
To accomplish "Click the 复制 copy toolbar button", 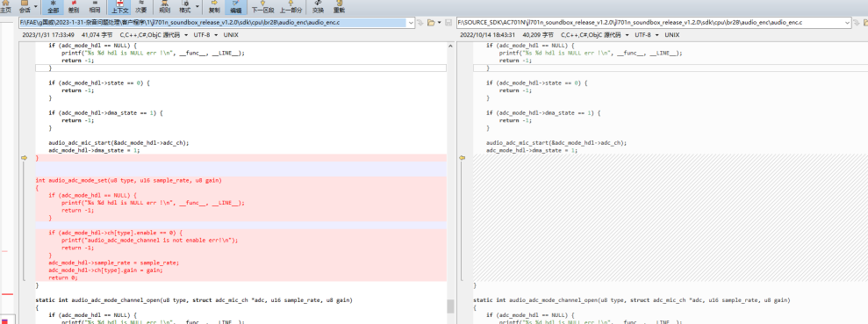I will pos(214,7).
